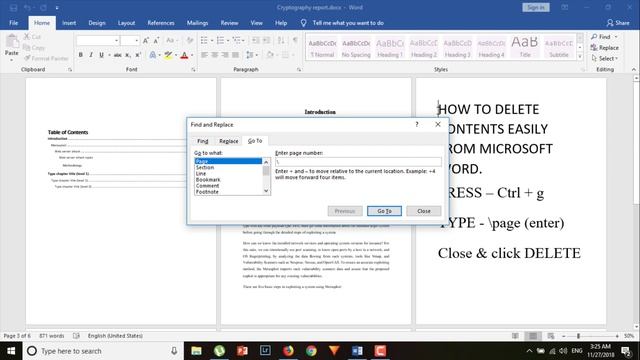Toggle Subscript formatting
640x360 pixels.
(128, 55)
